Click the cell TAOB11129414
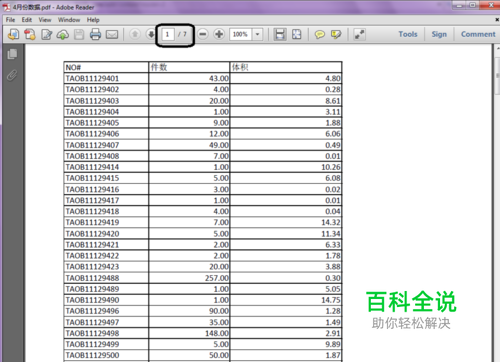 pyautogui.click(x=106, y=167)
